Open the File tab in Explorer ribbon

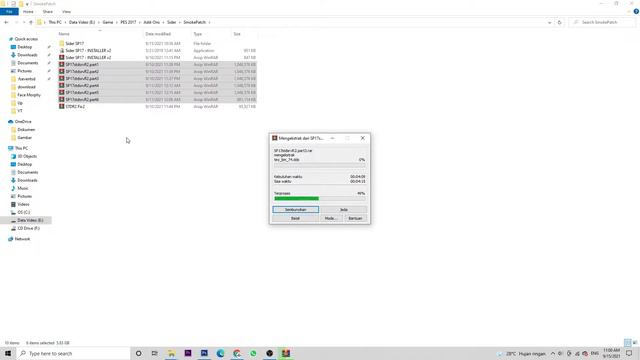[9, 11]
